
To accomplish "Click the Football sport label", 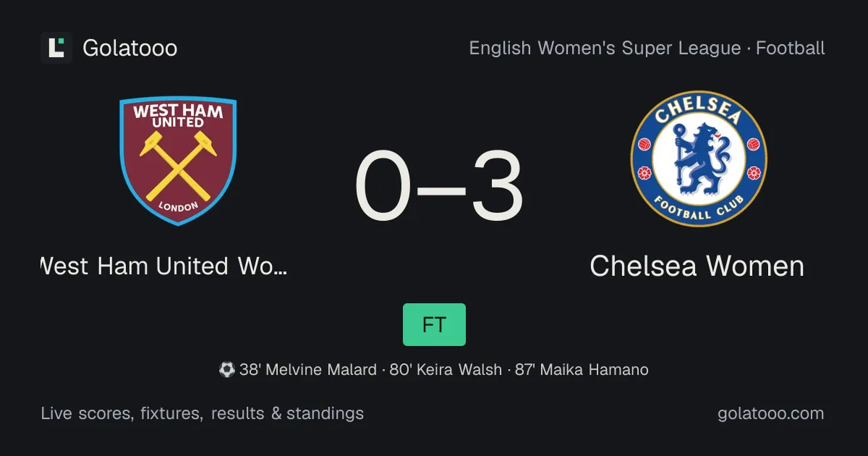I will [x=791, y=48].
